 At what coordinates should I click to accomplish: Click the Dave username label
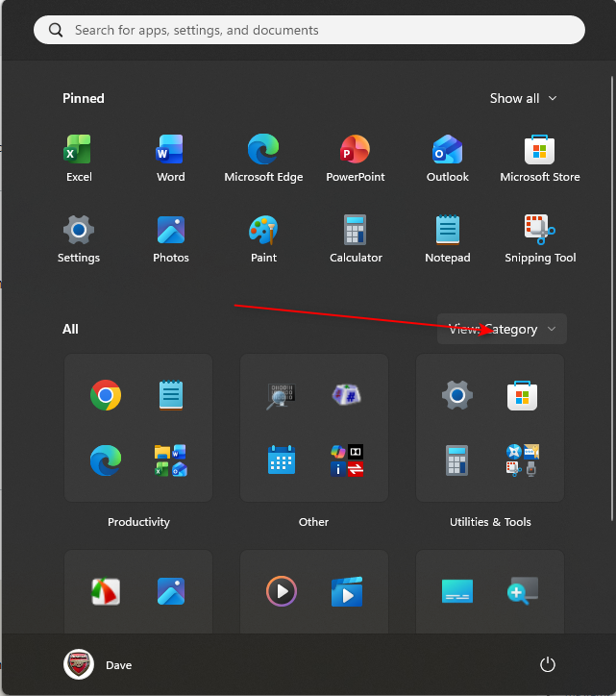pos(118,665)
